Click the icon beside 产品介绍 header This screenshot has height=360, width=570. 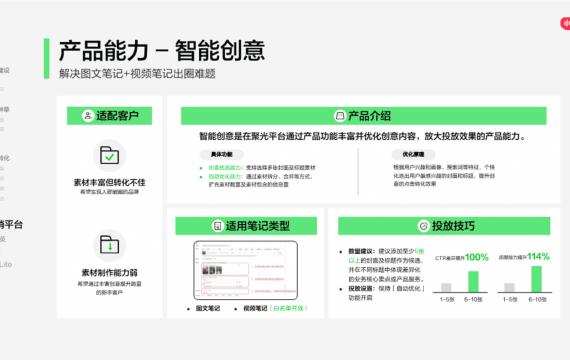[340, 116]
